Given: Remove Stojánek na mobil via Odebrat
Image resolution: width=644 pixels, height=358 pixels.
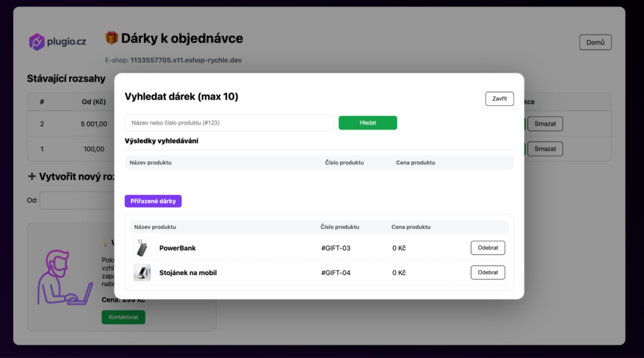Looking at the screenshot, I should coord(487,272).
